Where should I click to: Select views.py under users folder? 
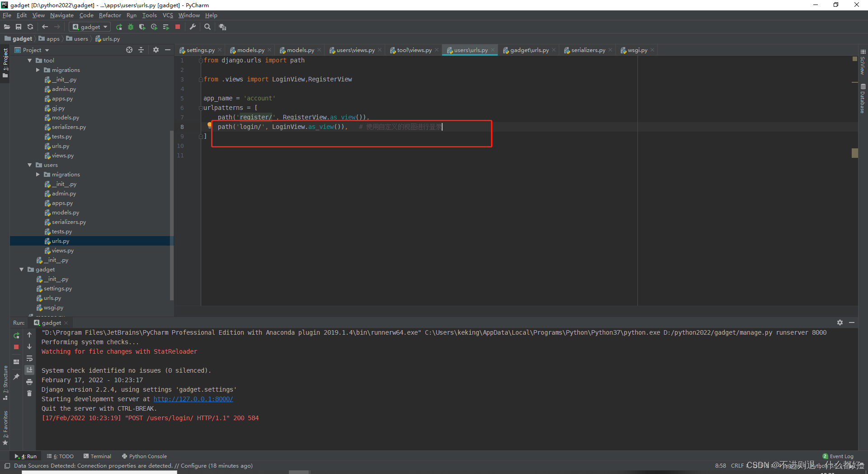pos(62,251)
